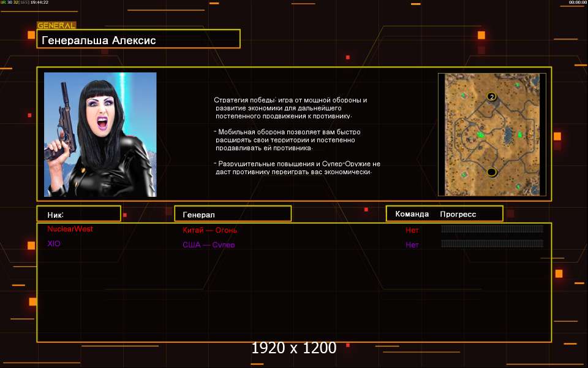Click the Генеральша Алексис portrait image
This screenshot has height=368, width=588.
[x=100, y=134]
